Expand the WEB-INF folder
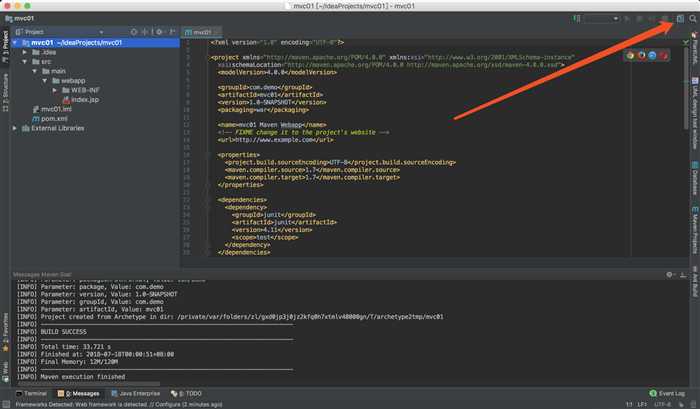This screenshot has height=409, width=700. (54, 90)
